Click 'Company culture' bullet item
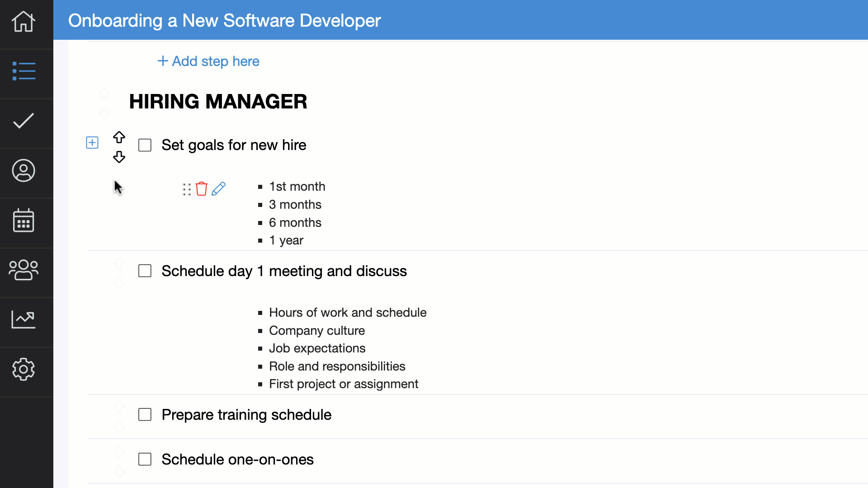 pyautogui.click(x=317, y=331)
